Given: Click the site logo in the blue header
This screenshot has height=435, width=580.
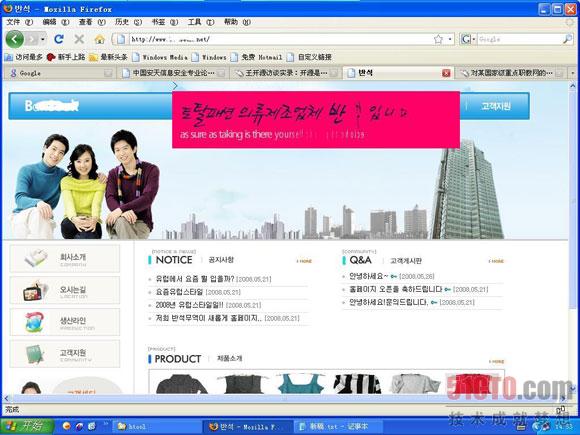Looking at the screenshot, I should point(51,106).
